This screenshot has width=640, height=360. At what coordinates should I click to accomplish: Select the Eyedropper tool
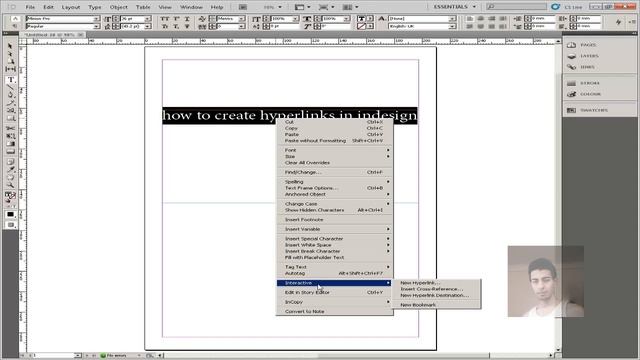coord(10,169)
